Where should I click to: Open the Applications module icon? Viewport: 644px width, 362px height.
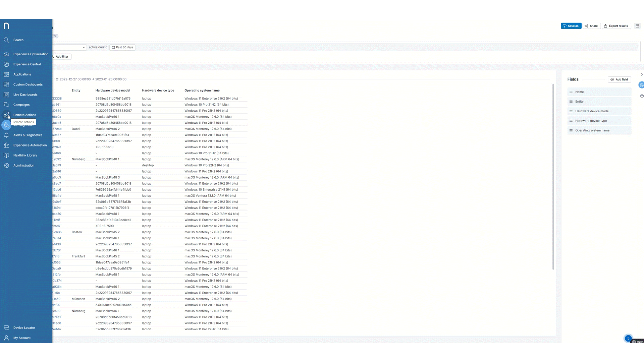click(6, 74)
